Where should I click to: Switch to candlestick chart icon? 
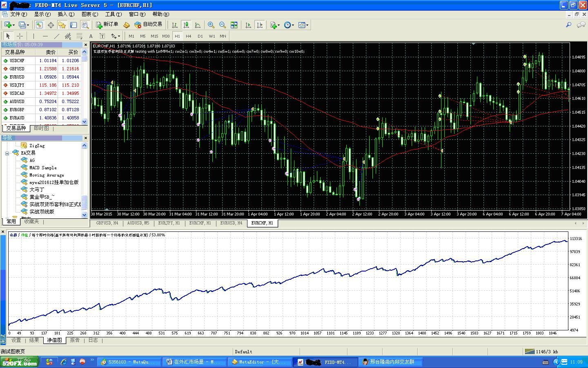tap(186, 25)
